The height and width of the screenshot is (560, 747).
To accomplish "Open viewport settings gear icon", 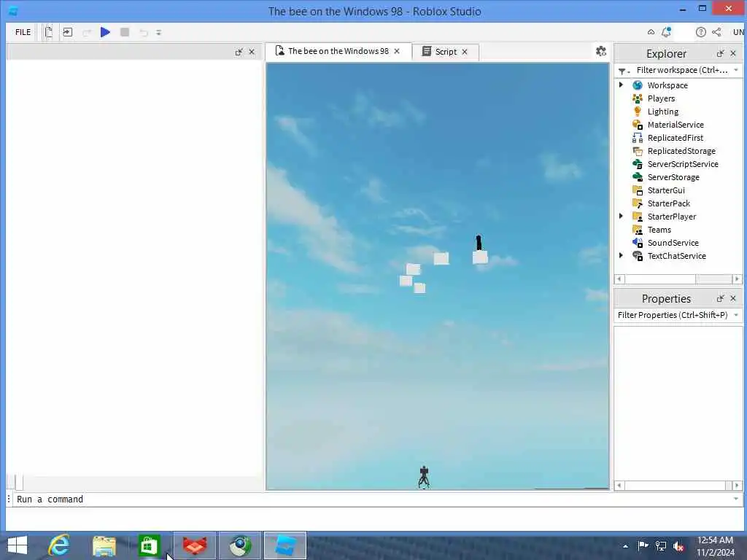I will (x=601, y=51).
